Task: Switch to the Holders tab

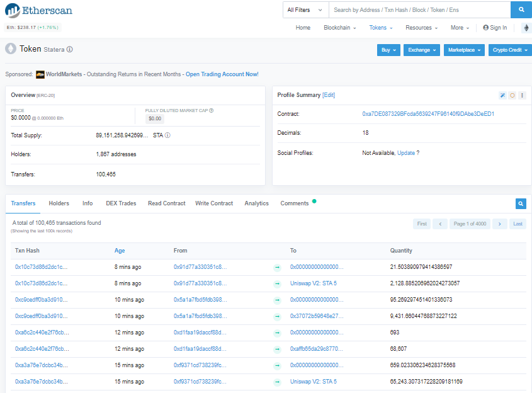Action: (59, 203)
